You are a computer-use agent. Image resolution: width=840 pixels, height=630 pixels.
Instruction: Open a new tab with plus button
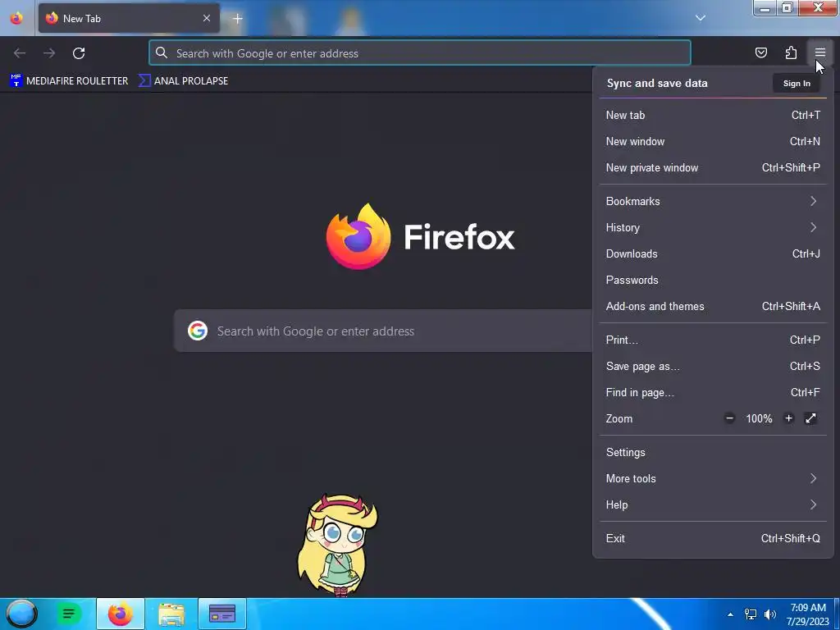pos(237,19)
